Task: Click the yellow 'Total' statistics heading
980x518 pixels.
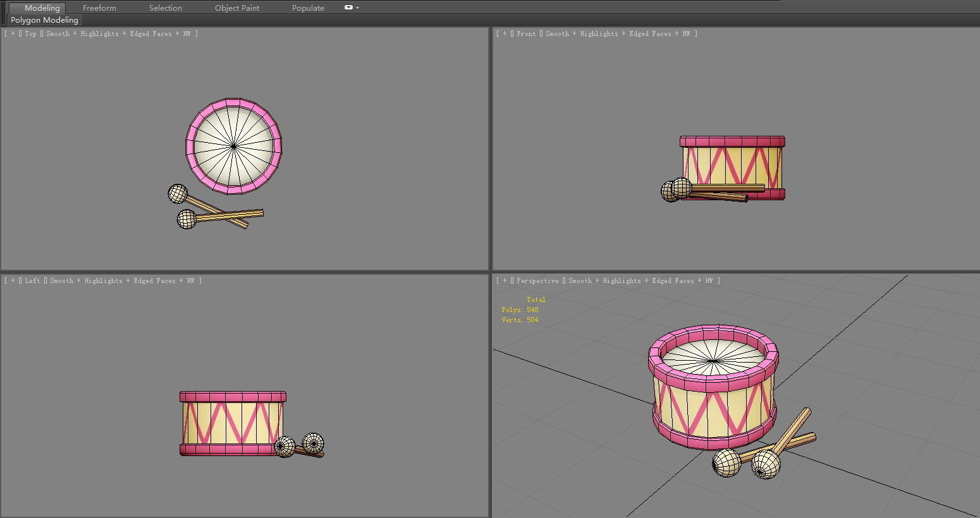Action: [536, 299]
